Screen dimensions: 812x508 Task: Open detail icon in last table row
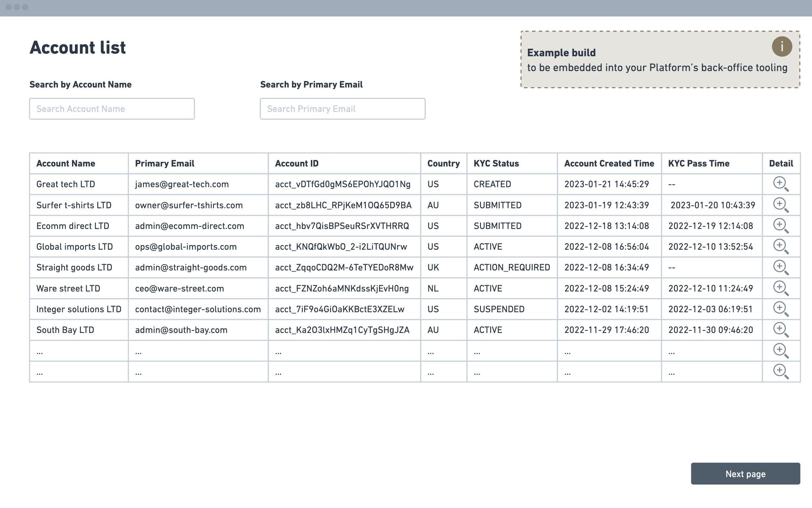pos(780,371)
